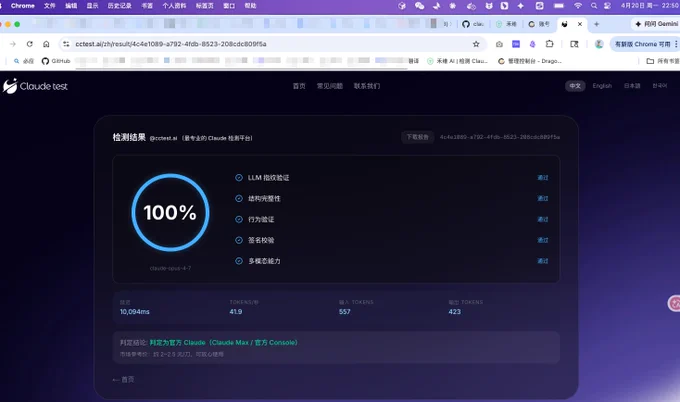This screenshot has width=680, height=402.
Task: Bookmark this page with the star icon
Action: [476, 44]
